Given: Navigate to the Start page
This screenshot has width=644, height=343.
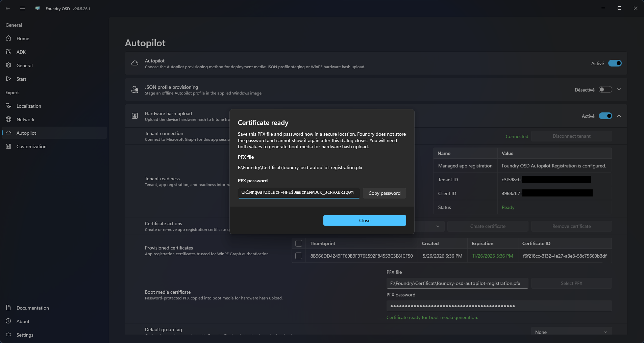Looking at the screenshot, I should (54, 79).
